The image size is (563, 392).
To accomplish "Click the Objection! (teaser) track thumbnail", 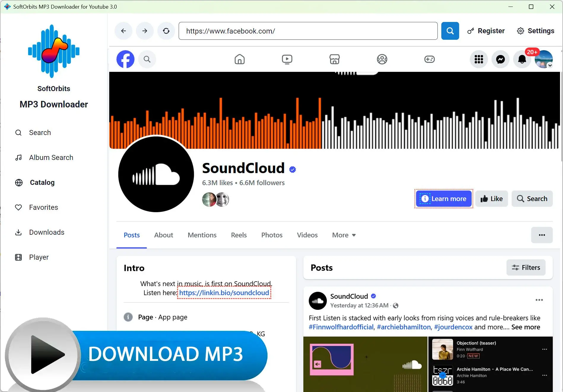I will [x=443, y=349].
